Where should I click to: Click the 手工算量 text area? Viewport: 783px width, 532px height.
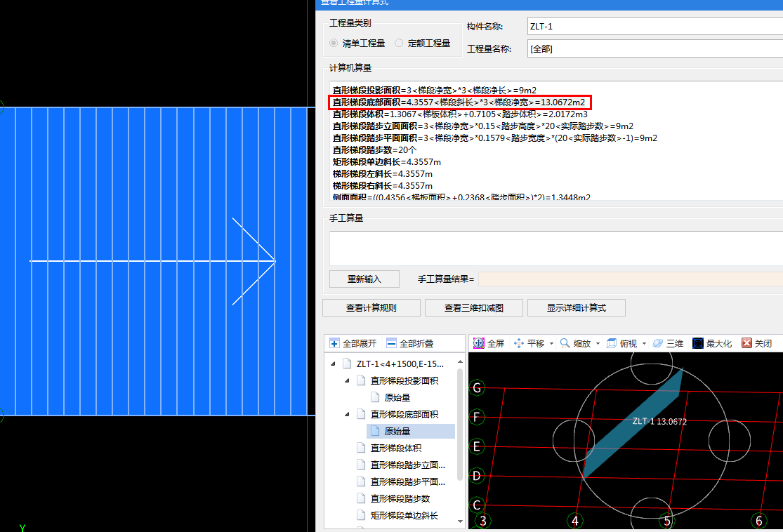coord(555,248)
